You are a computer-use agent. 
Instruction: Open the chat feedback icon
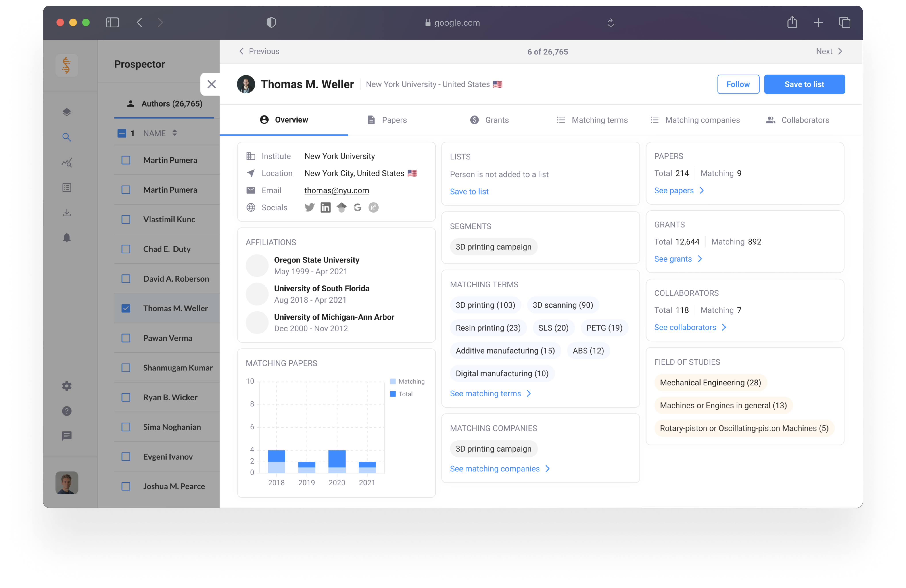coord(67,436)
